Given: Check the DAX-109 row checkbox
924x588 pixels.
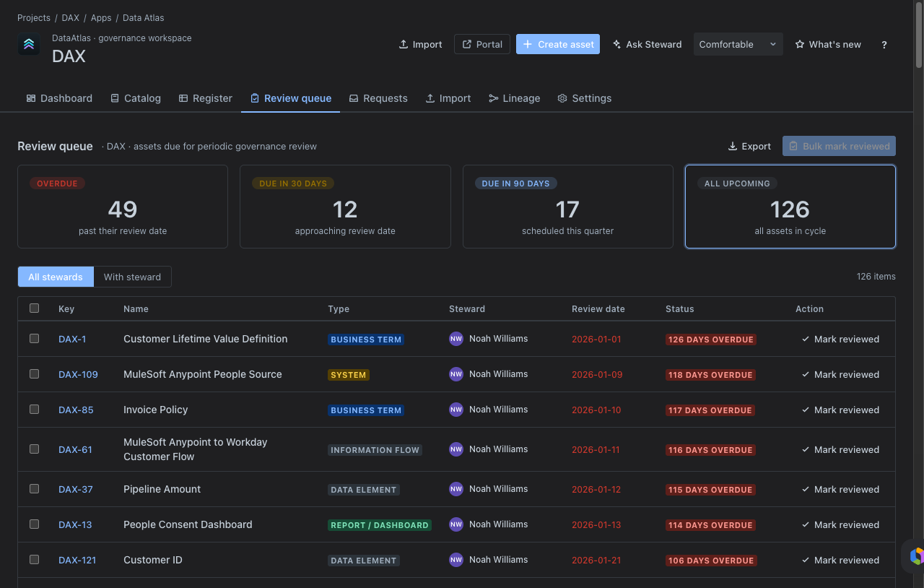Looking at the screenshot, I should coord(34,373).
